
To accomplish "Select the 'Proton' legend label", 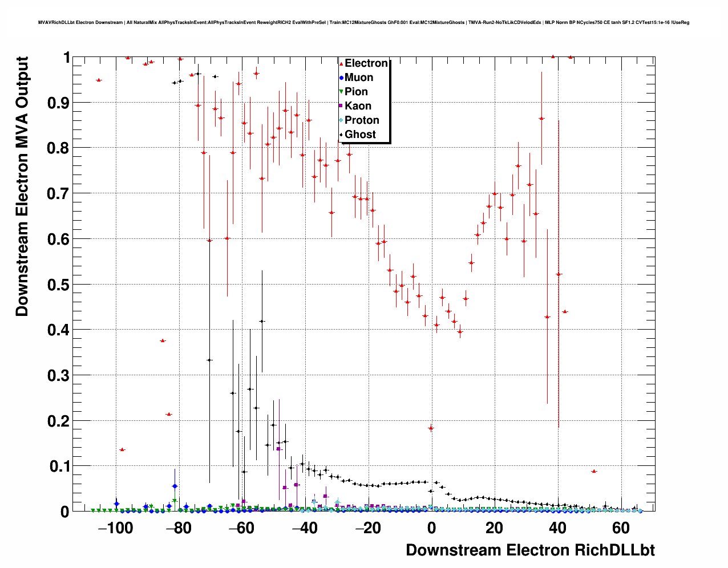I will point(362,120).
